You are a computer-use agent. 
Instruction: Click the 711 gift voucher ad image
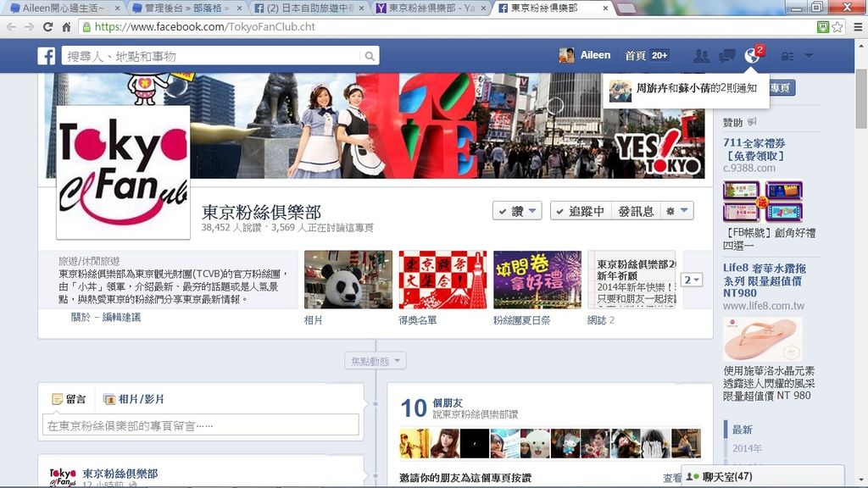762,201
